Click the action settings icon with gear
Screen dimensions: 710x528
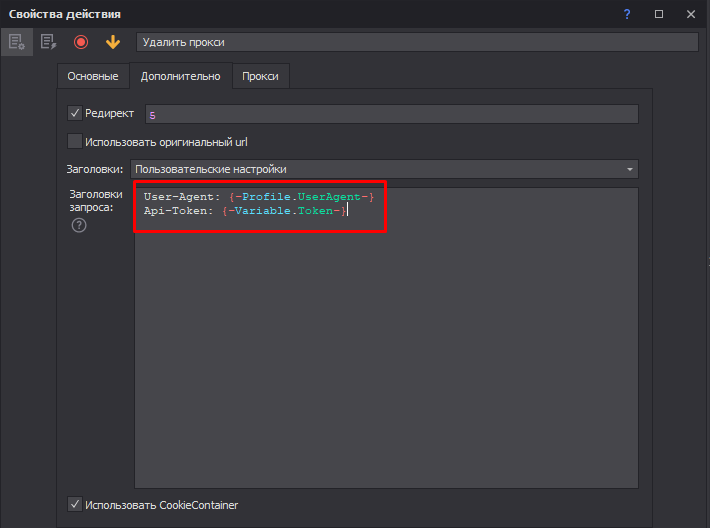[x=16, y=42]
